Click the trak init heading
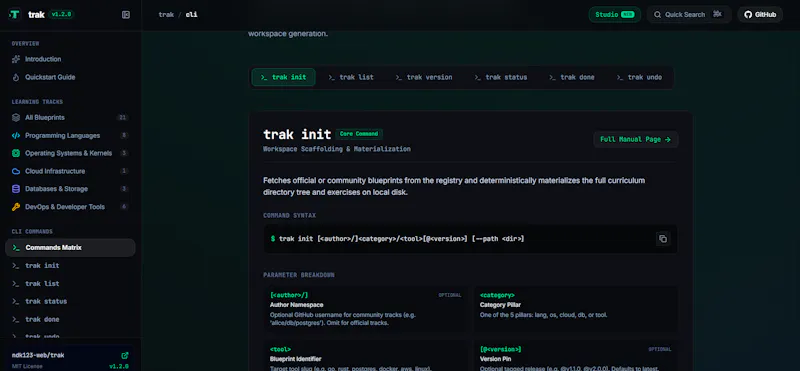 click(297, 135)
